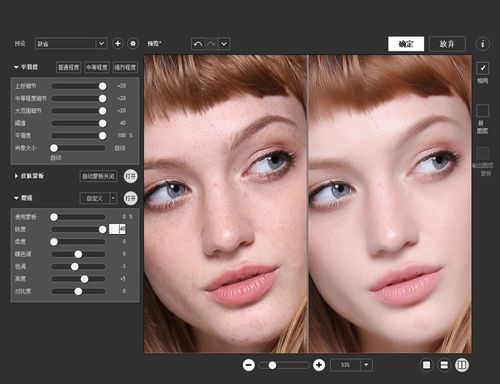Click the 自动蒙板关闭 auto mask button
This screenshot has height=384, width=500.
98,176
